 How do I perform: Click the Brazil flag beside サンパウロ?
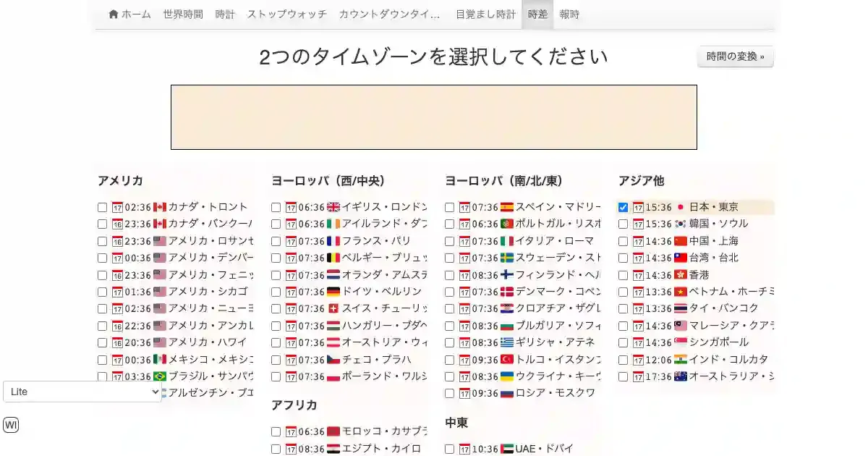point(160,376)
